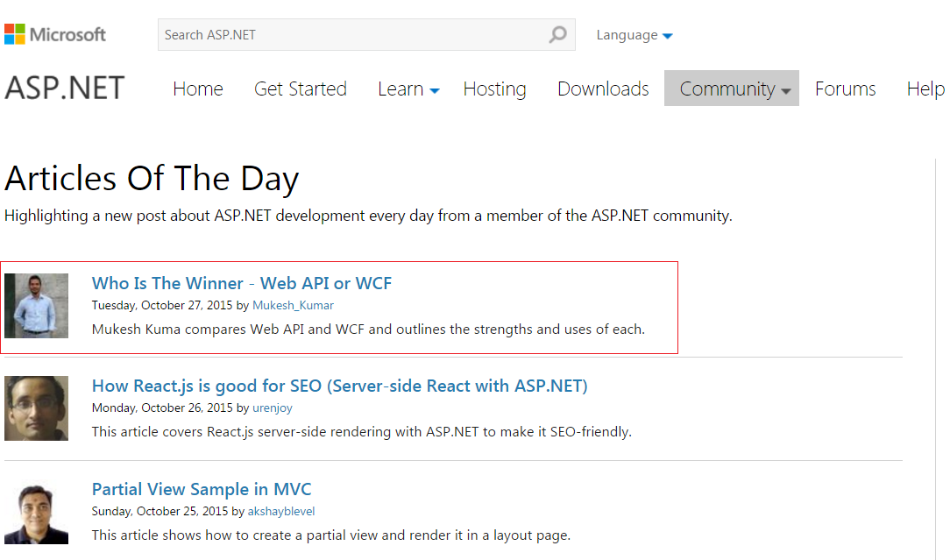Open the Help menu item
Viewport: 950px width, 560px height.
coord(925,89)
